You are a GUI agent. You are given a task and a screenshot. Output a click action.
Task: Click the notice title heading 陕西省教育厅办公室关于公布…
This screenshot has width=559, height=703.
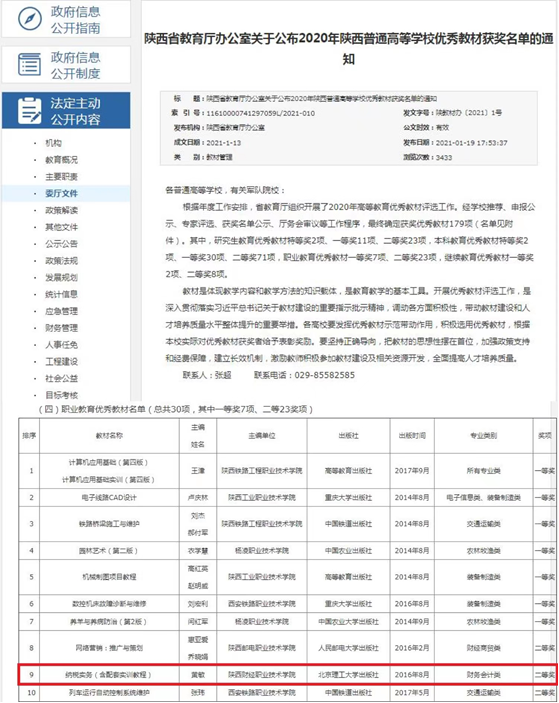tap(349, 48)
